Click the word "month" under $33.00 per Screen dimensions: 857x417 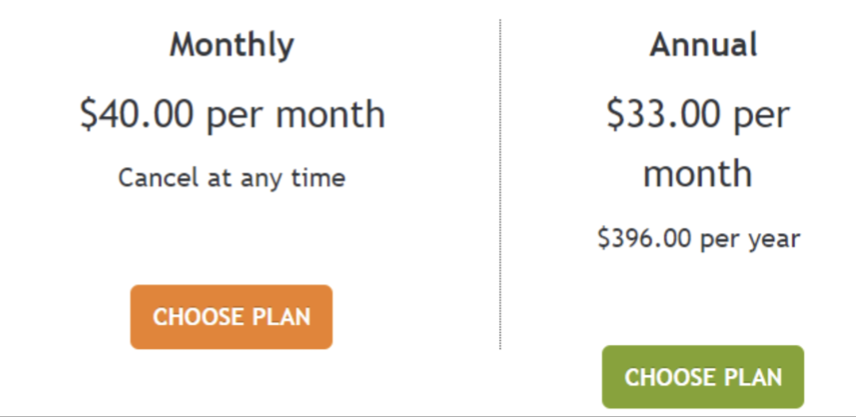[x=697, y=173]
